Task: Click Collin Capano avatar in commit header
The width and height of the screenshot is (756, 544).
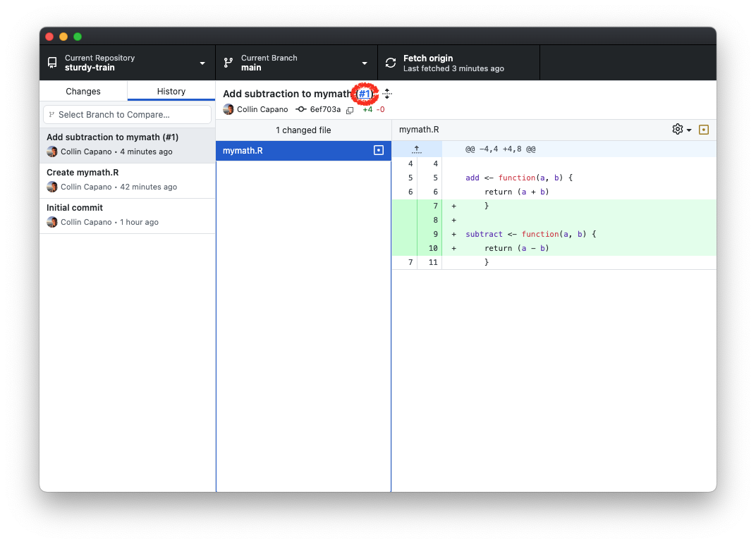Action: (x=228, y=109)
